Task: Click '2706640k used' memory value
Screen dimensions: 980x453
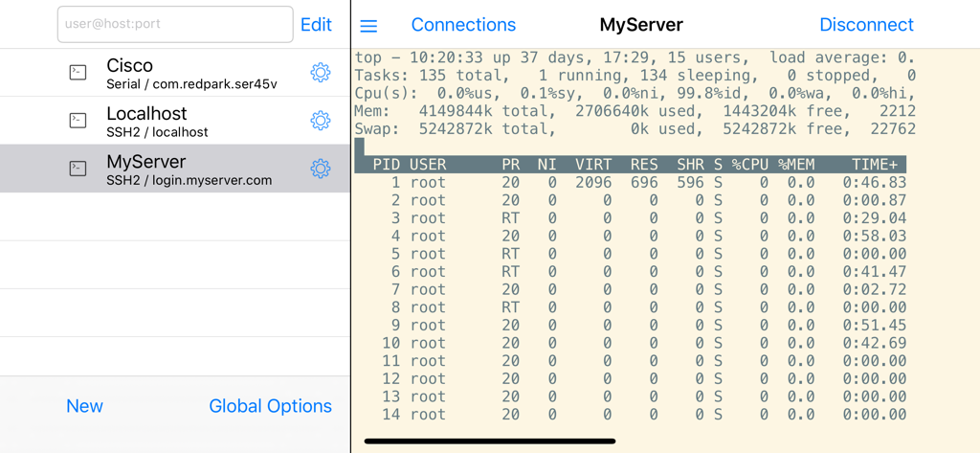Action: point(636,111)
